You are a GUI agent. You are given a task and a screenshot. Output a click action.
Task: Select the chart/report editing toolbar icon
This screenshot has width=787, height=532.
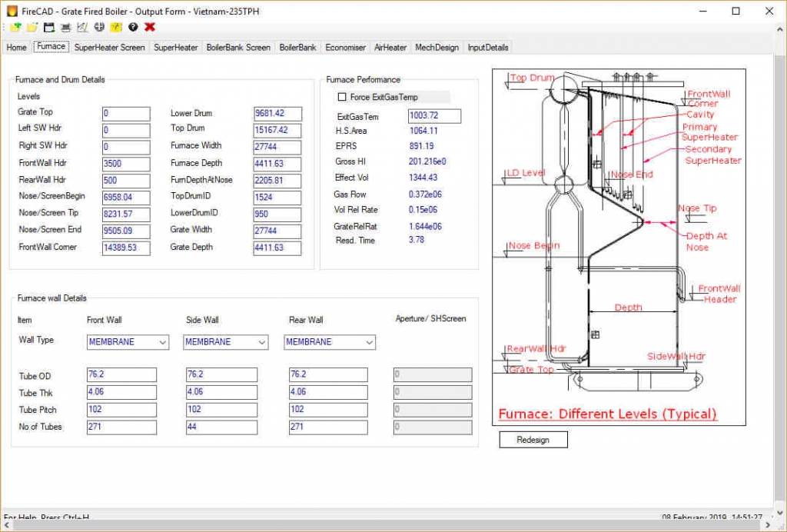point(82,27)
